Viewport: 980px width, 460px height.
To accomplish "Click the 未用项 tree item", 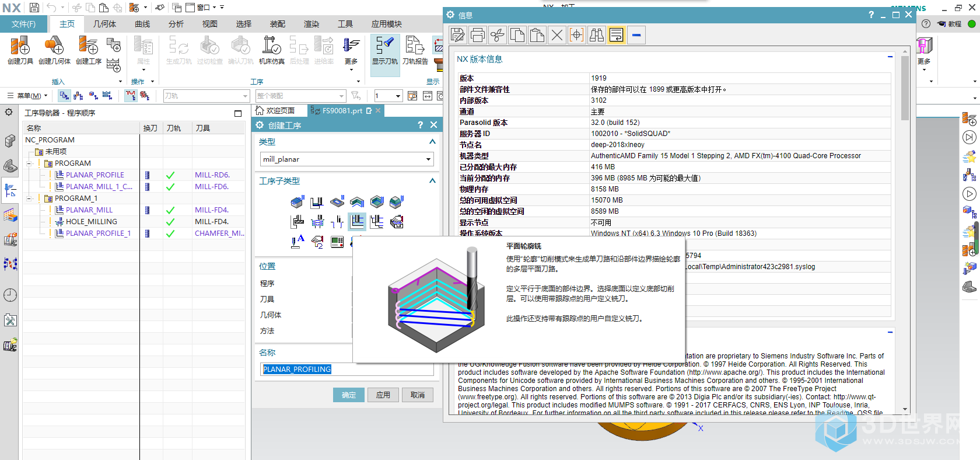I will coord(56,152).
